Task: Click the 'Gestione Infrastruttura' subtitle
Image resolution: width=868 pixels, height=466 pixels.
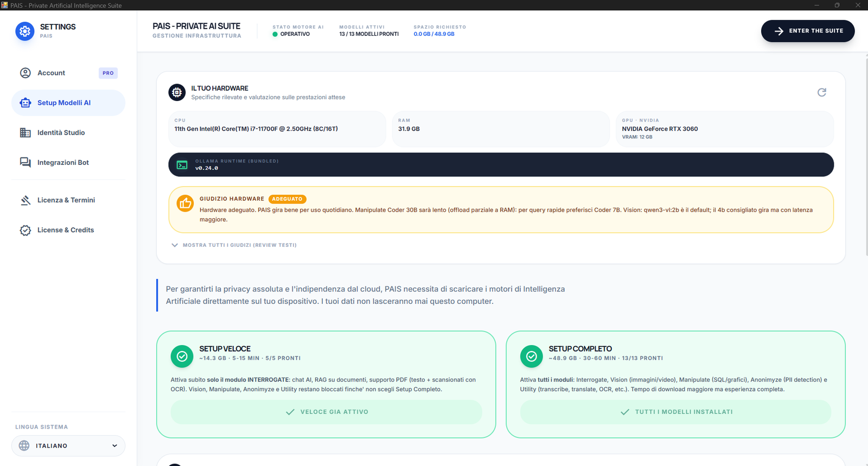Action: (197, 36)
